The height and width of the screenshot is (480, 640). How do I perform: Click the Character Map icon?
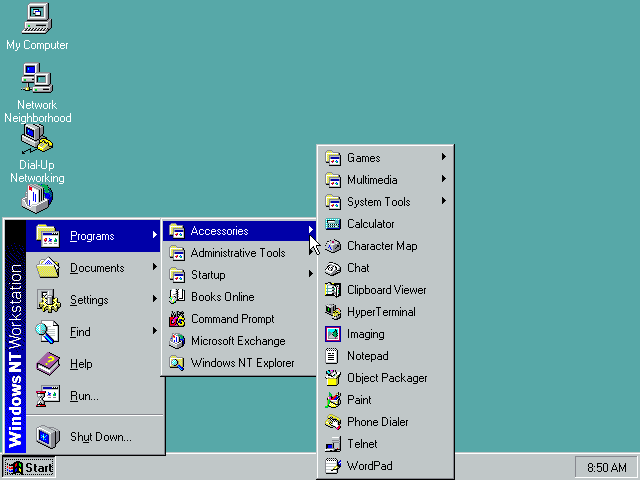tap(333, 246)
